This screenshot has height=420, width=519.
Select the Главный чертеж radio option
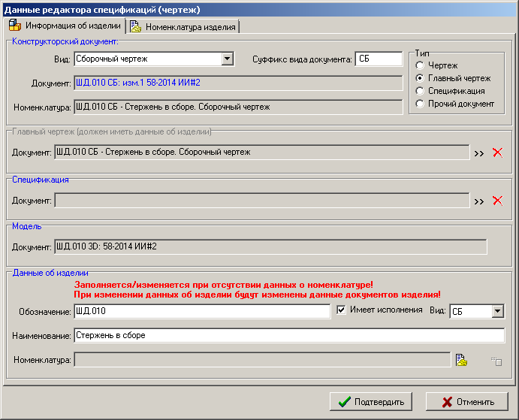[x=420, y=79]
